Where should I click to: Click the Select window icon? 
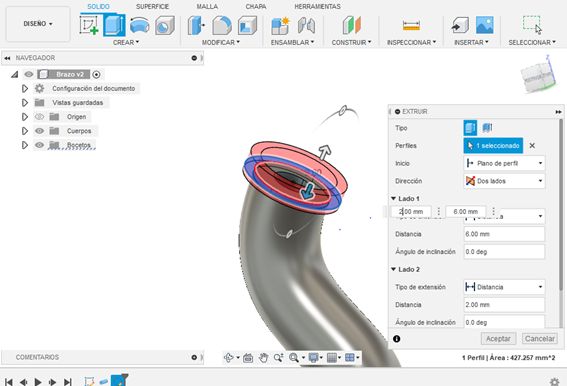pos(532,25)
